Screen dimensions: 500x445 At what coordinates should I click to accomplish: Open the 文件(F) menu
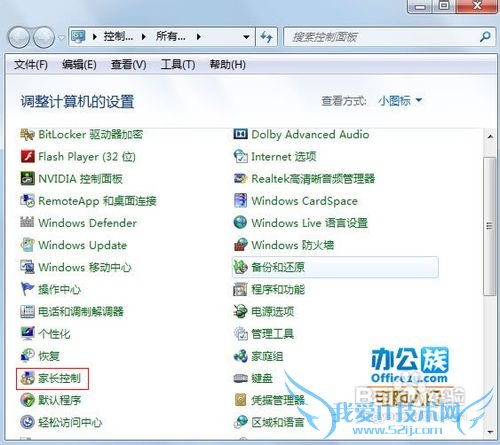point(31,64)
